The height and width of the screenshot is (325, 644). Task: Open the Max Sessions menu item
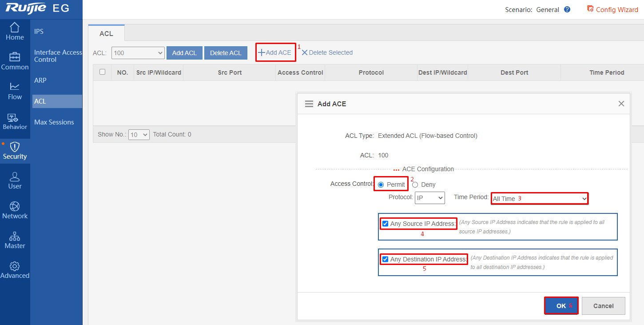(x=54, y=122)
